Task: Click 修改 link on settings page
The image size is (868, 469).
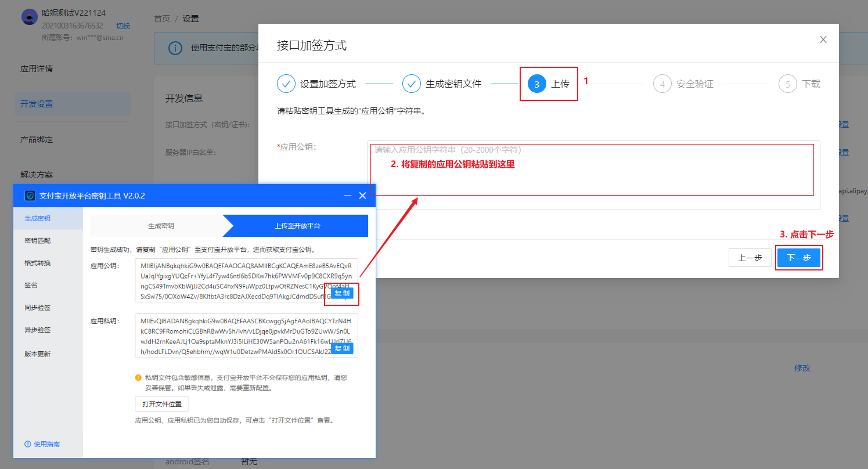Action: [x=802, y=368]
